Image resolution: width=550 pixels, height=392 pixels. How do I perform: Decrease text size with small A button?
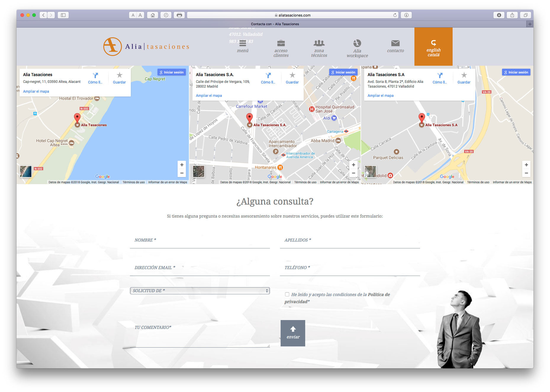coord(133,15)
